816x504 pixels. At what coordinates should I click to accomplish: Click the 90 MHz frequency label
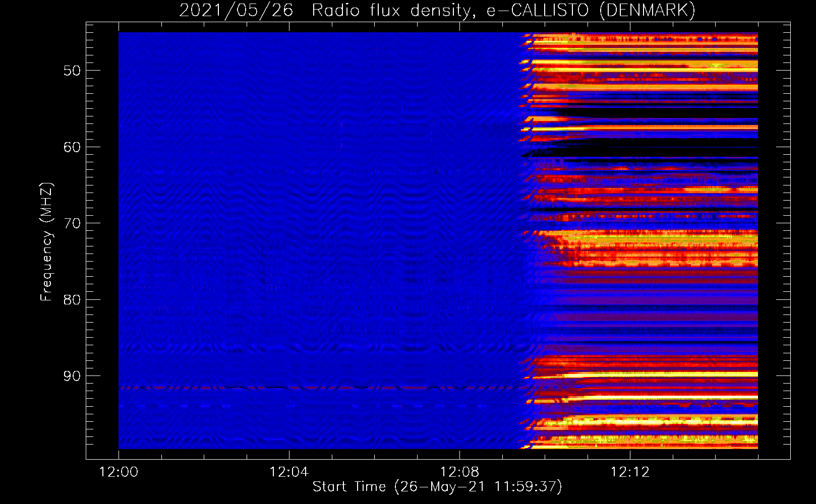72,376
